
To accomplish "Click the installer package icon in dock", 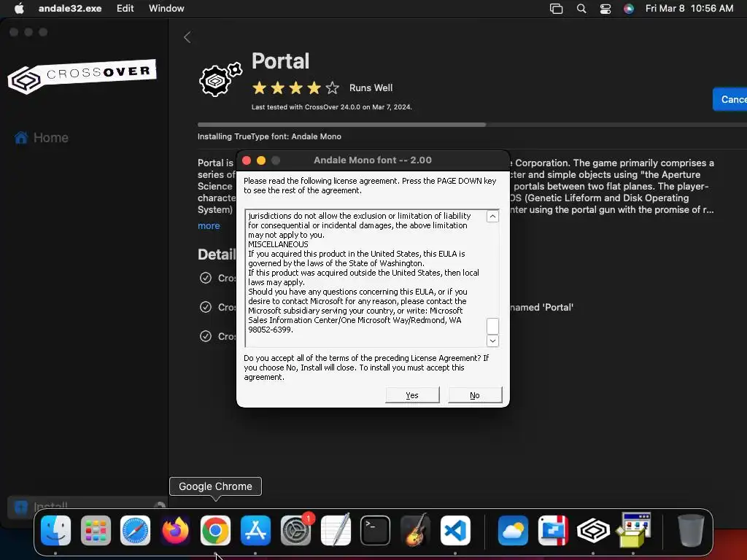I will point(633,530).
